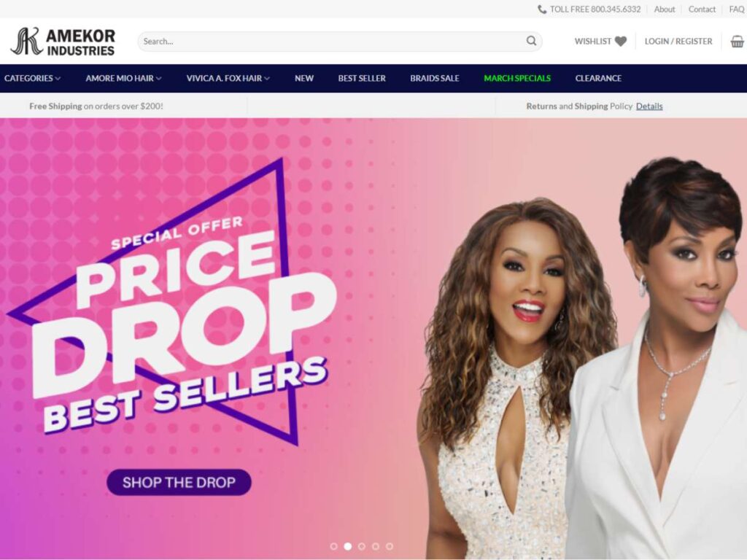Click the Shop The Drop button

(x=179, y=483)
